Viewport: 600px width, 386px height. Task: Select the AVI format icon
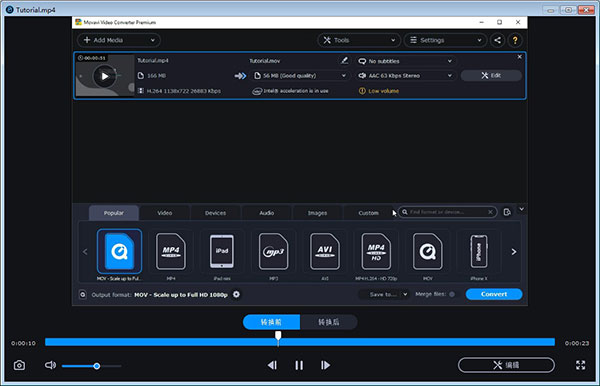[324, 251]
